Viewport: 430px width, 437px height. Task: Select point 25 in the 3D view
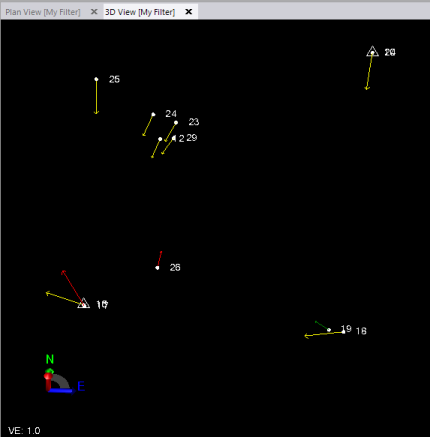coord(96,79)
